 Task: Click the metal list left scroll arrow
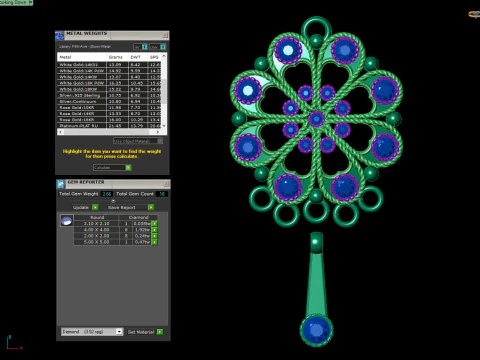[60, 132]
